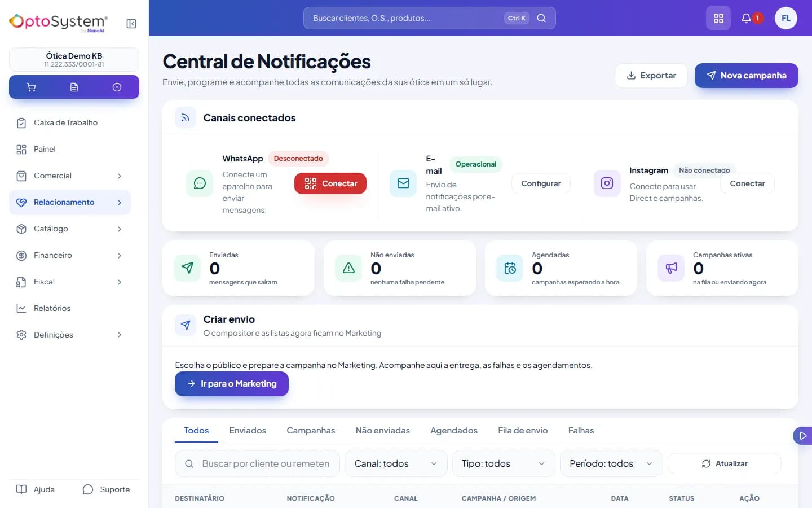The image size is (812, 508).
Task: Open the Falhas tab
Action: (x=581, y=431)
